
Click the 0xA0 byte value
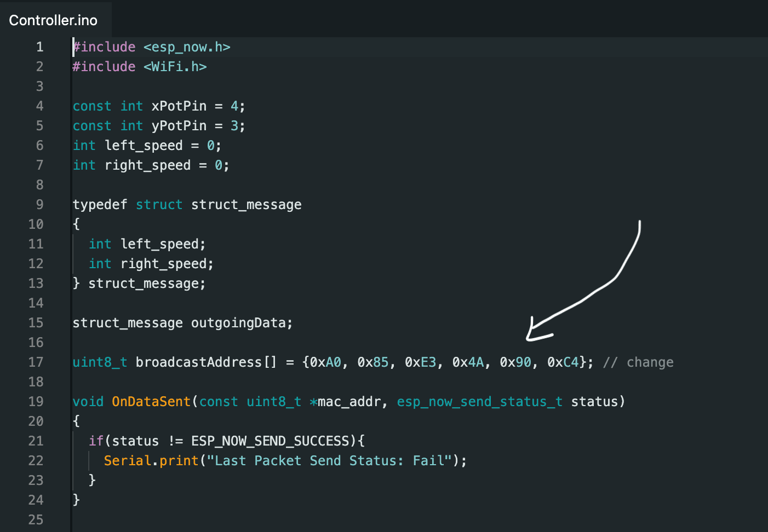[325, 362]
